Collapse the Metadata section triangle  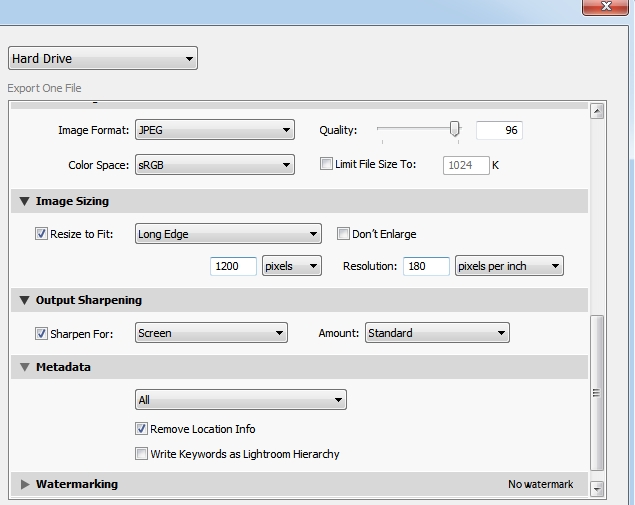pyautogui.click(x=24, y=367)
